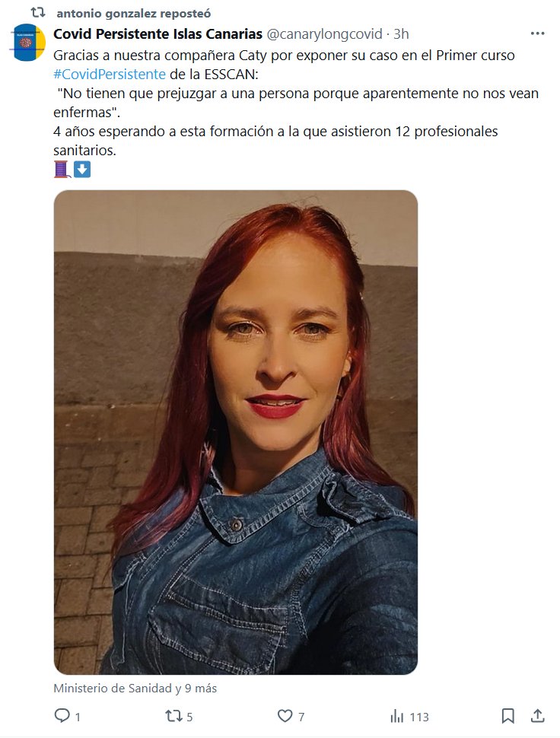Open the 3h timestamp link

tap(401, 34)
